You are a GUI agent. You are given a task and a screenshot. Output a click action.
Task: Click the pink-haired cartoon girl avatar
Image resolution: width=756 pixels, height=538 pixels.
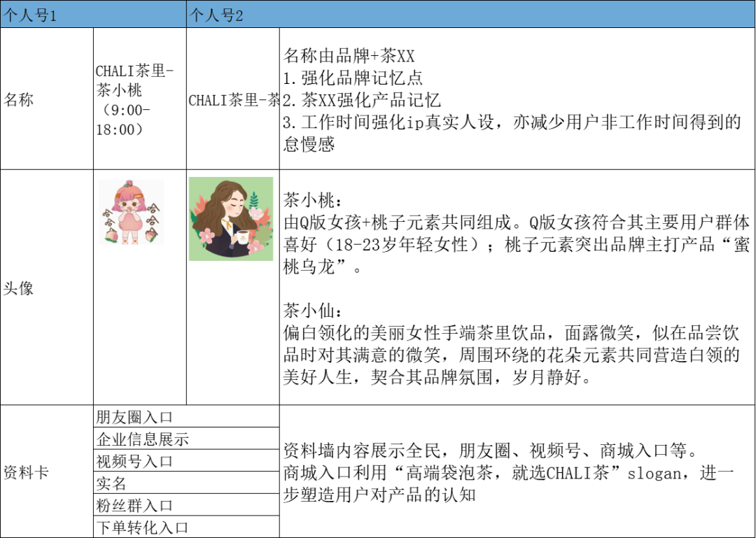tap(131, 213)
